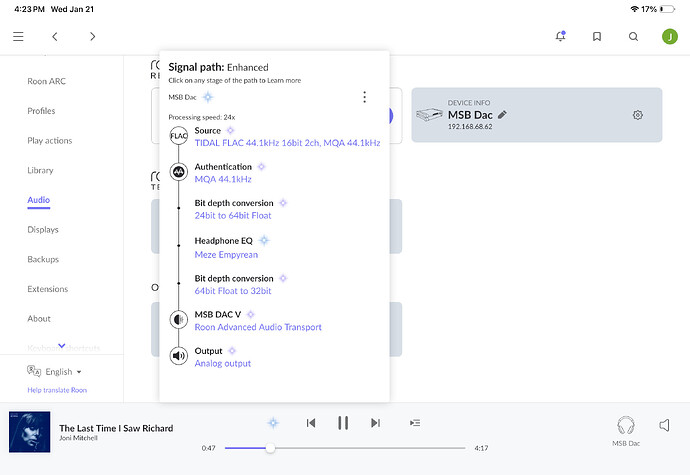Go back using the left arrow
Image resolution: width=690 pixels, height=475 pixels.
pyautogui.click(x=55, y=36)
